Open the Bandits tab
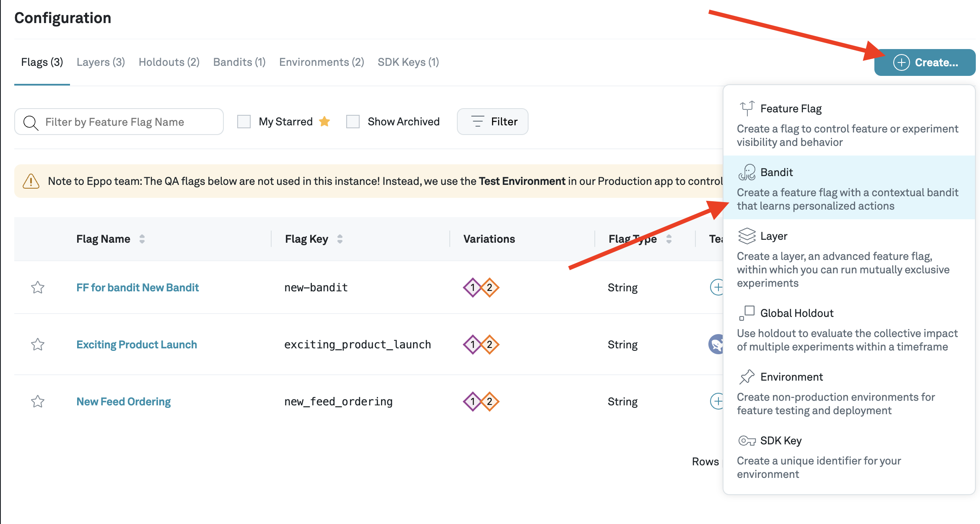This screenshot has width=980, height=524. (239, 62)
